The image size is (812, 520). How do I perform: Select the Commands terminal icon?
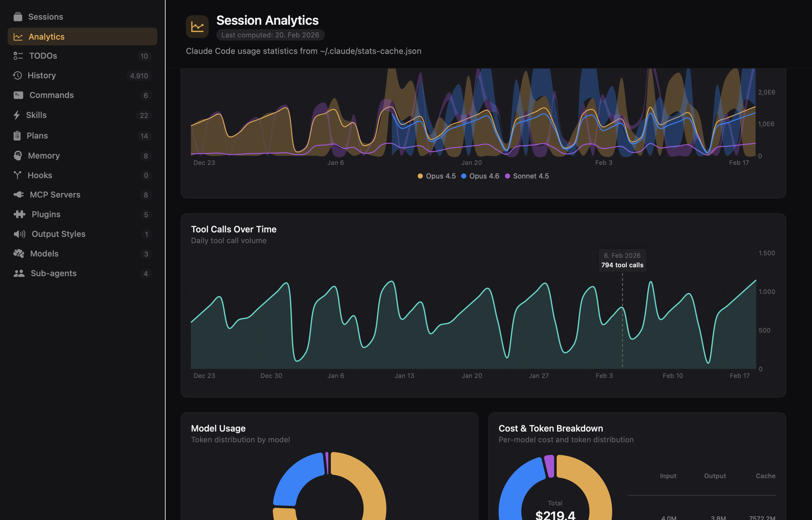(18, 95)
